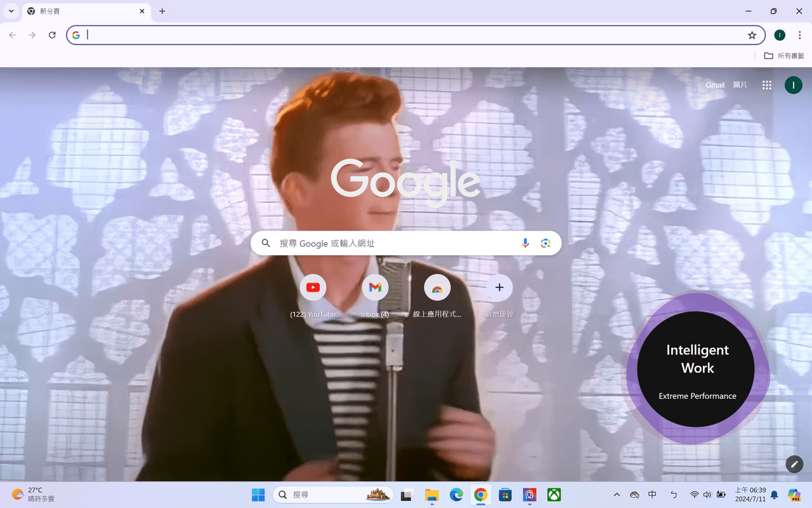Open the YouTube shortcut
This screenshot has height=508, width=812.
[x=313, y=296]
